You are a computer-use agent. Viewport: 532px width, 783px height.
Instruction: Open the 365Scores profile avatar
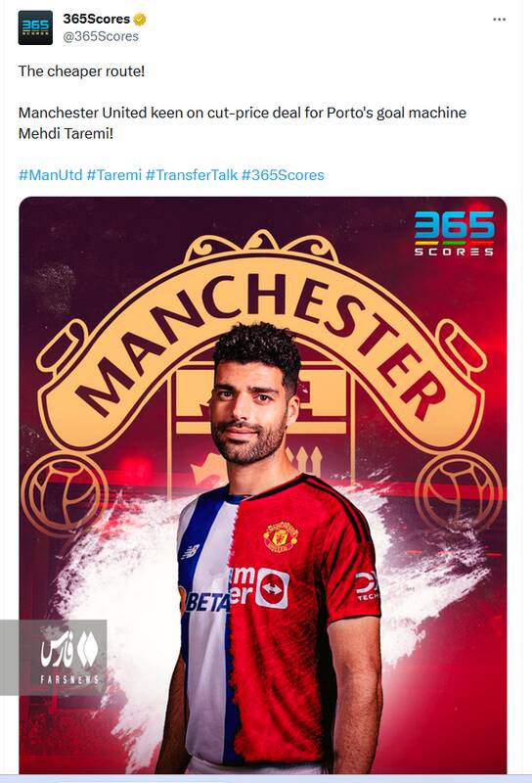[35, 28]
